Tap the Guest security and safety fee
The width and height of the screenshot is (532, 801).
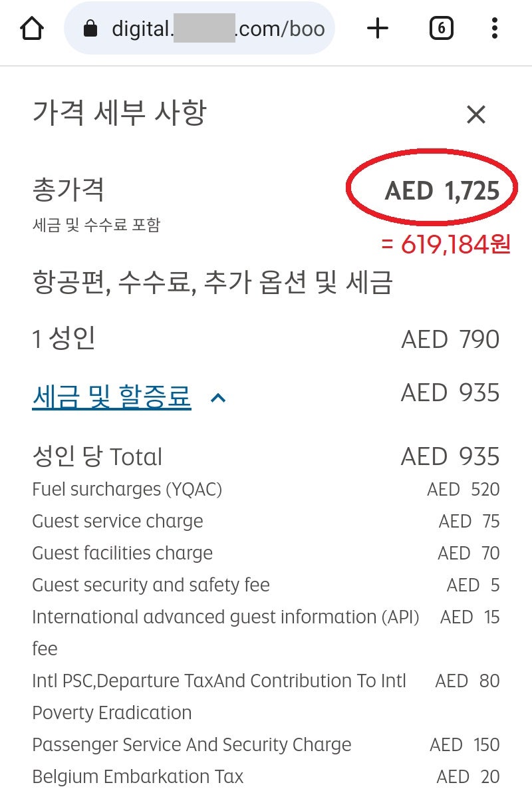151,585
